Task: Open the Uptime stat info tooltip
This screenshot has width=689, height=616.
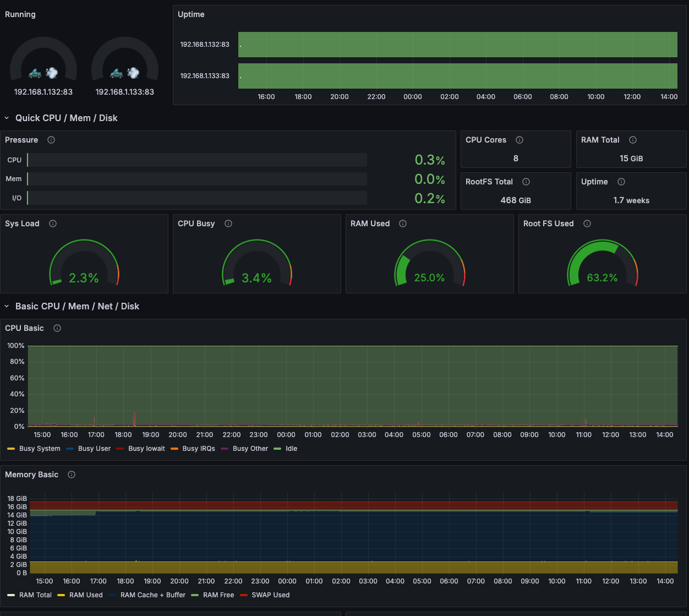Action: [621, 182]
